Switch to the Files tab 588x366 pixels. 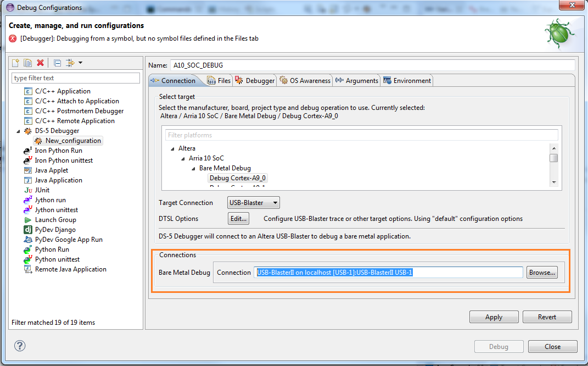pos(220,81)
